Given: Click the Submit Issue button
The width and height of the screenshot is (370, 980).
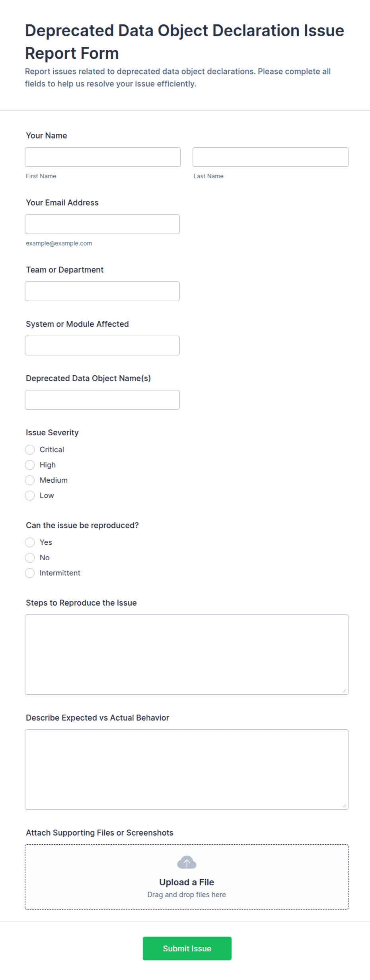Looking at the screenshot, I should click(187, 948).
